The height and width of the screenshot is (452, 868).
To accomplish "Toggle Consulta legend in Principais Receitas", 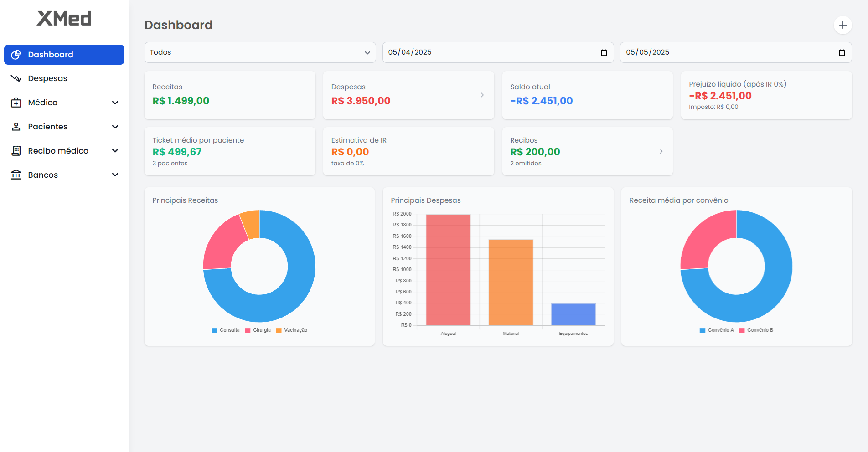I will [x=226, y=330].
